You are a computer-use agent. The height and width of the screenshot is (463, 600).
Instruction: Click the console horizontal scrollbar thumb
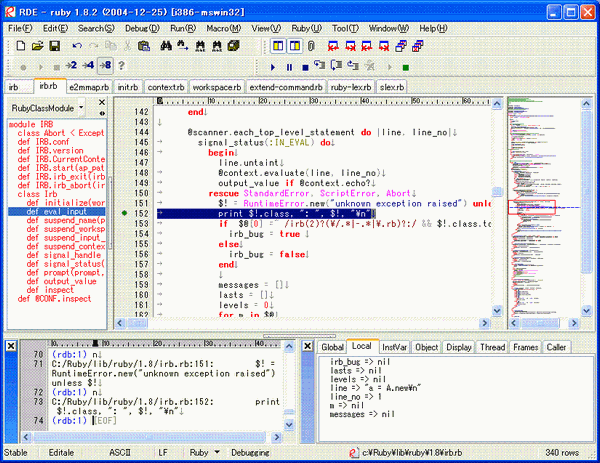pos(149,437)
